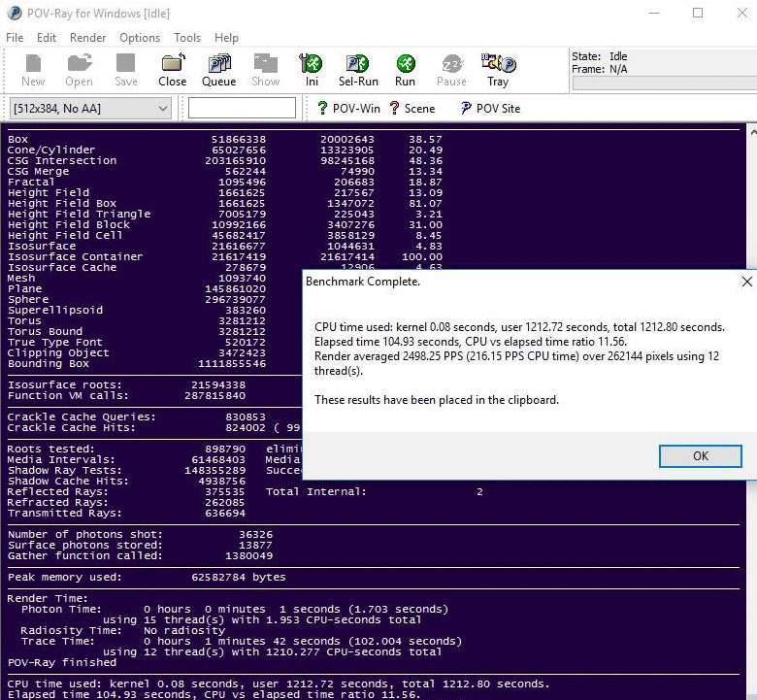
Task: Click 'These results have been placed in the clipboard.' text
Action: [x=437, y=400]
